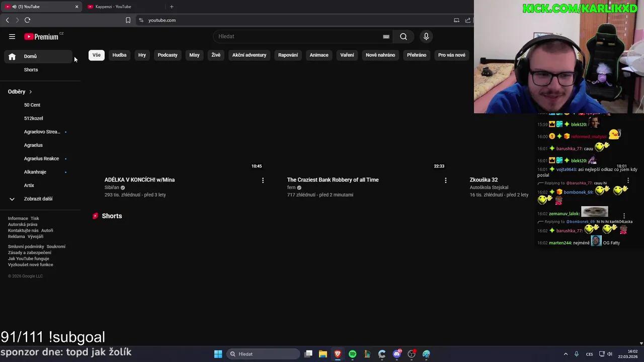Open Windows Start menu
This screenshot has width=644, height=362.
[x=218, y=354]
